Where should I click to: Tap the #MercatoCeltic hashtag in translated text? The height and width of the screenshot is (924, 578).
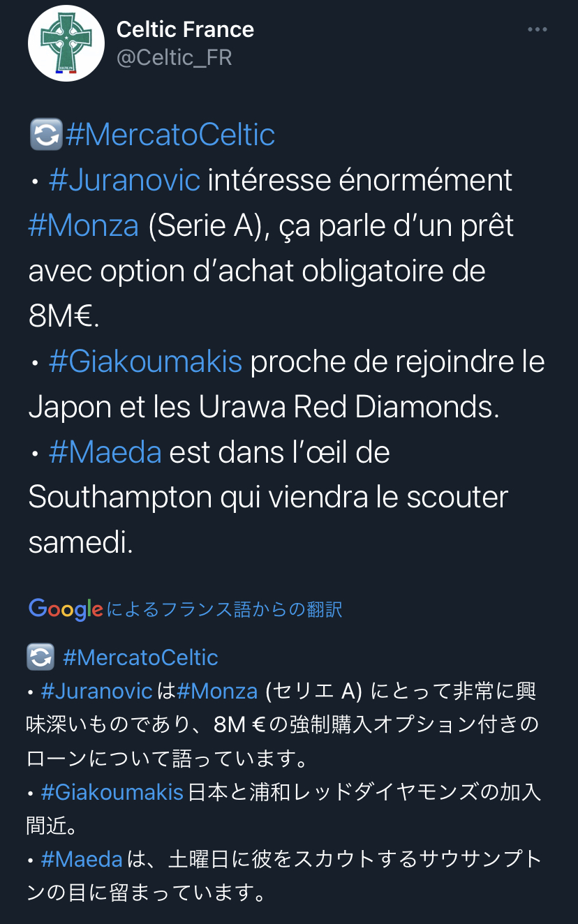click(140, 657)
